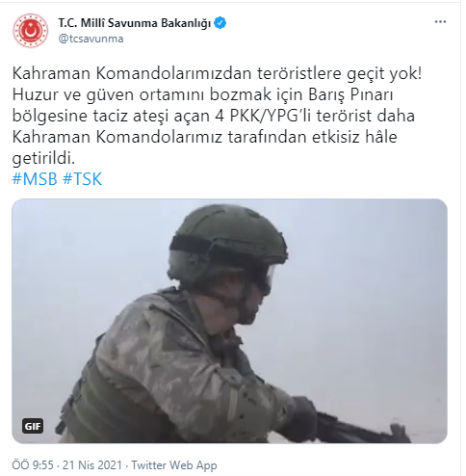Click the words "Barış Pınarı" in tweet

[x=350, y=95]
